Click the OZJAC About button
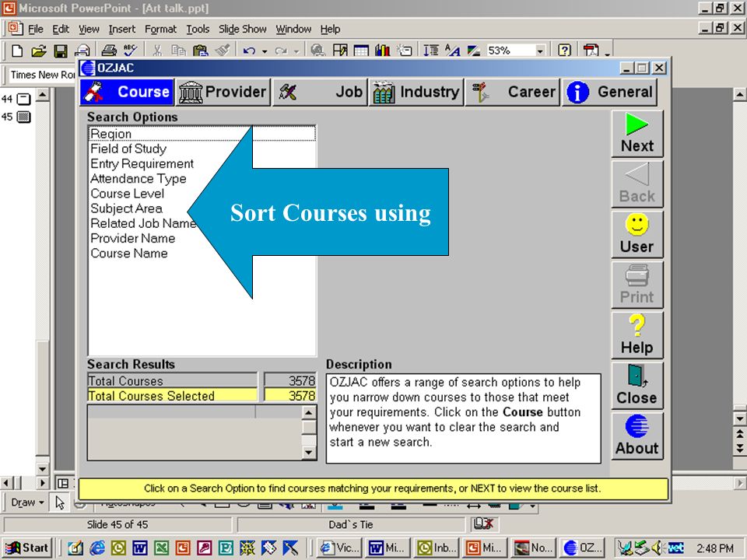Image resolution: width=747 pixels, height=560 pixels. pos(637,436)
